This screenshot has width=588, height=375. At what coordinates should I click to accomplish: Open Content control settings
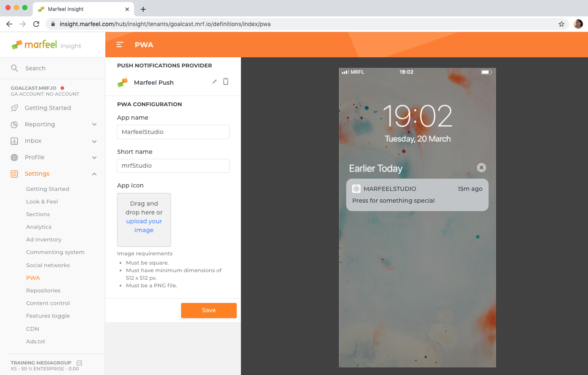(x=48, y=303)
